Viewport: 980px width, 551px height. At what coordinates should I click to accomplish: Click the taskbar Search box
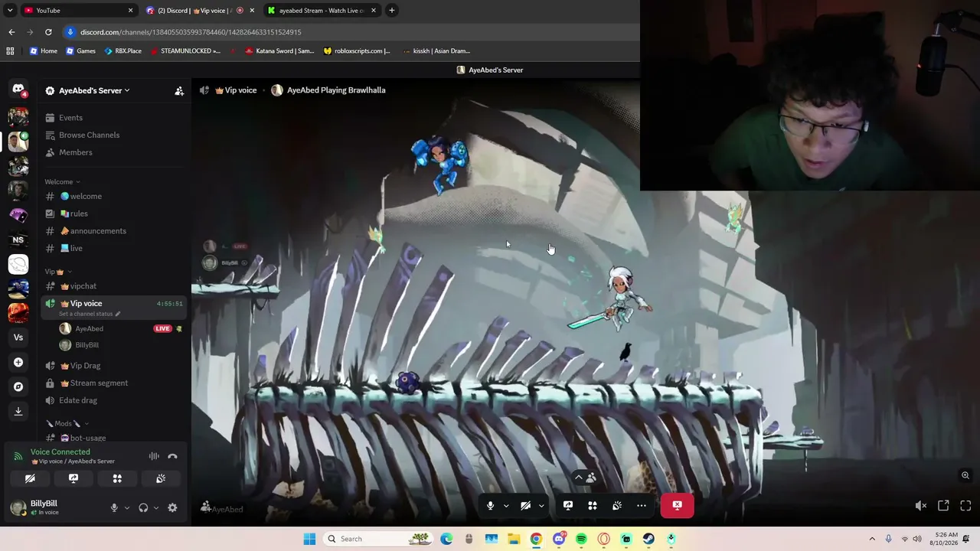pos(377,539)
